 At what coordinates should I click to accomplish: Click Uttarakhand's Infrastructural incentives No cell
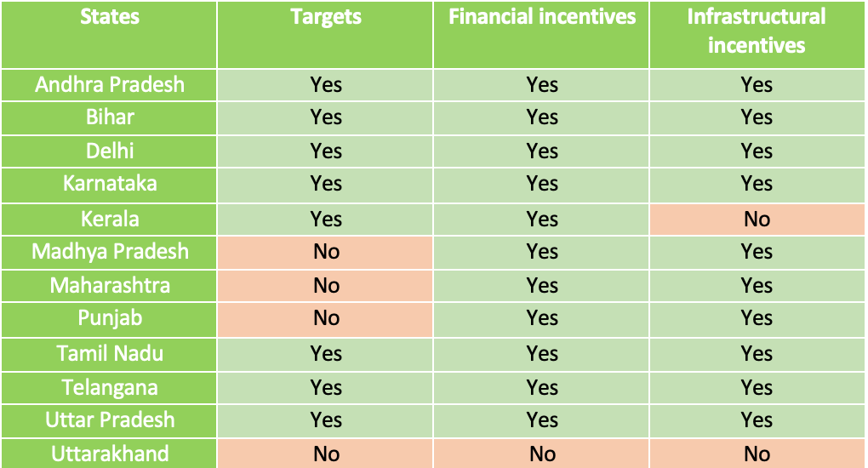click(757, 454)
